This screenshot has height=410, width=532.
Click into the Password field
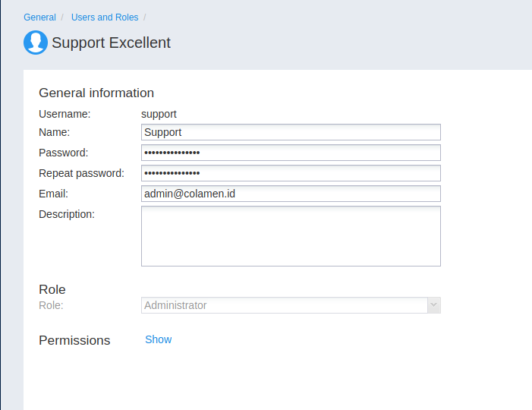point(291,153)
